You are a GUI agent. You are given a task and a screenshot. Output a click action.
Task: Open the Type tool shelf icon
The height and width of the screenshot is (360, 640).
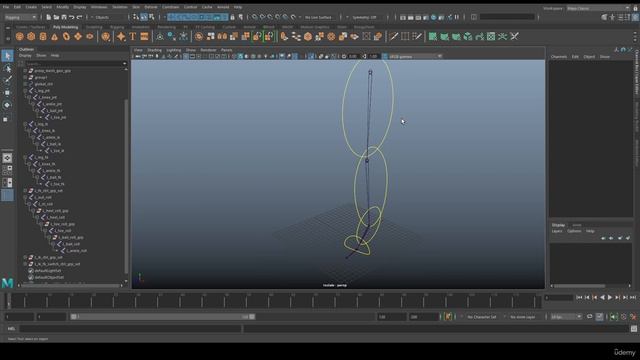[133, 37]
